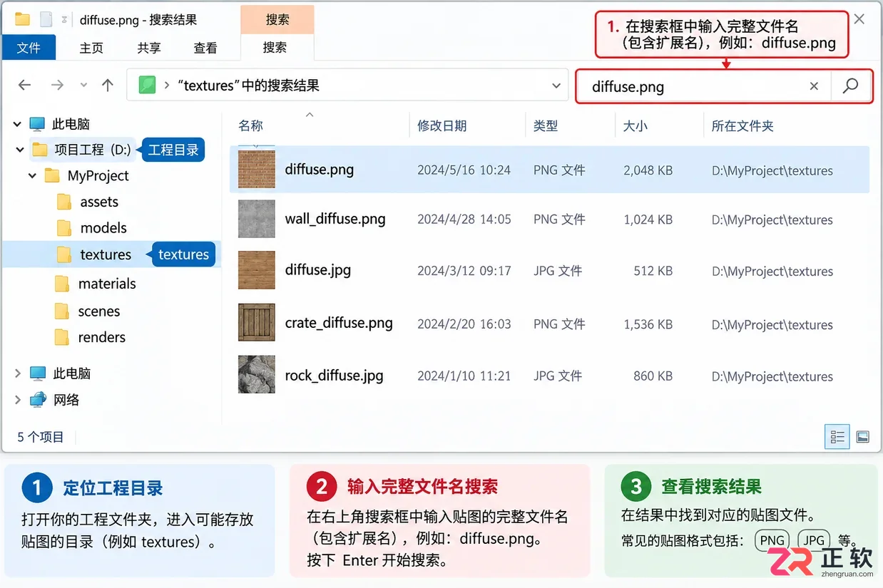Click the magnifier search button

click(850, 86)
